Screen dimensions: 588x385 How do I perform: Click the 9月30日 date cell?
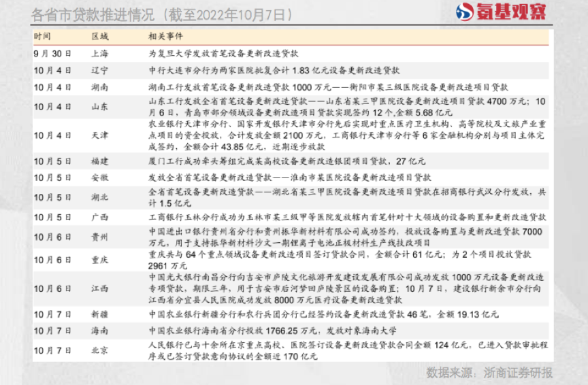[52, 53]
